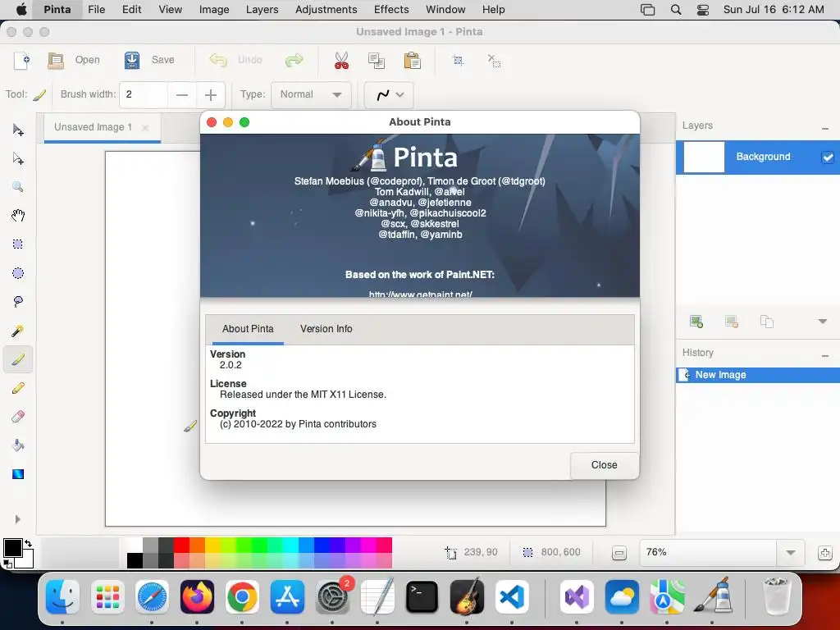Click the Brush width input field
The image size is (840, 630).
(x=144, y=95)
